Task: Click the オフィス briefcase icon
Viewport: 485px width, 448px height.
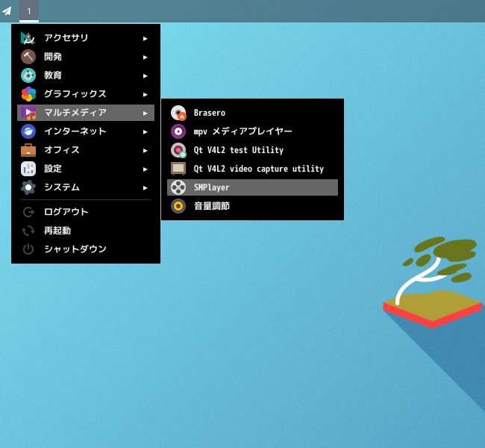Action: [x=28, y=150]
